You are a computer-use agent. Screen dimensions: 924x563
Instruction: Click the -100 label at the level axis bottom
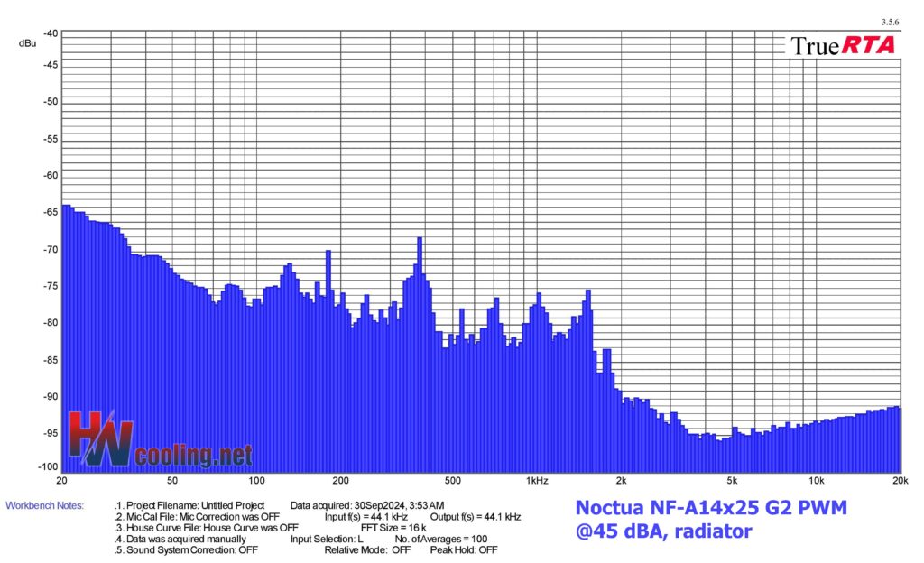pos(47,466)
